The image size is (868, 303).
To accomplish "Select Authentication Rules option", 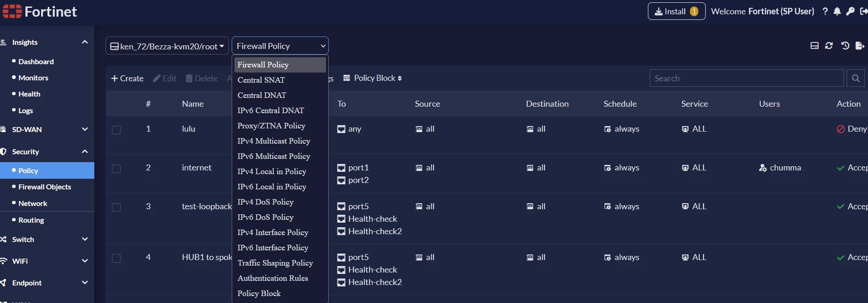I will coord(280,278).
